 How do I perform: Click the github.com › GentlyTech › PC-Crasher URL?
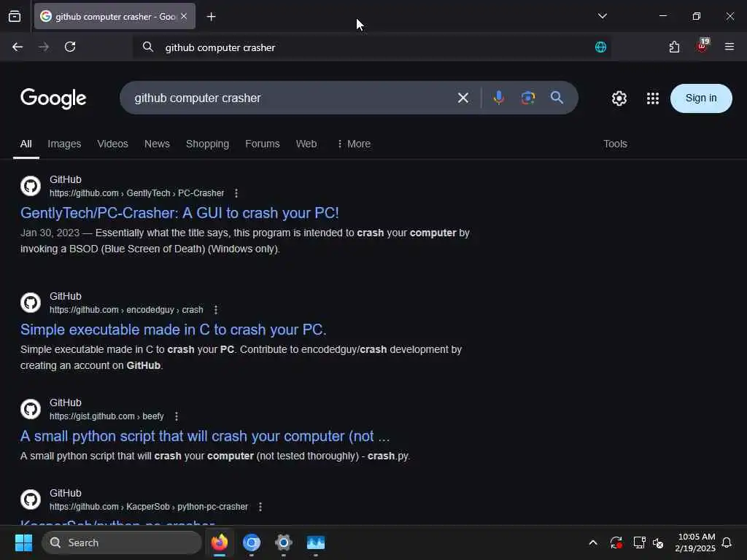click(136, 193)
